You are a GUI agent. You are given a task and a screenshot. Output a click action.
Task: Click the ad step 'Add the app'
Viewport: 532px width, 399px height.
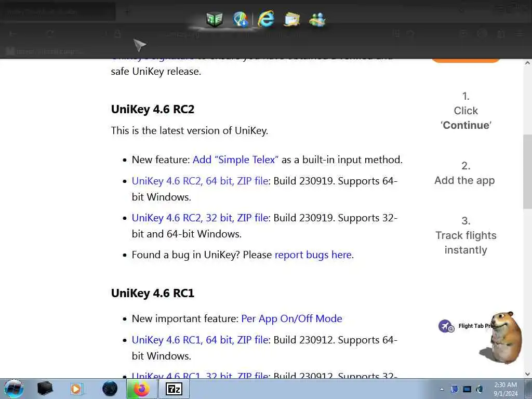click(464, 180)
